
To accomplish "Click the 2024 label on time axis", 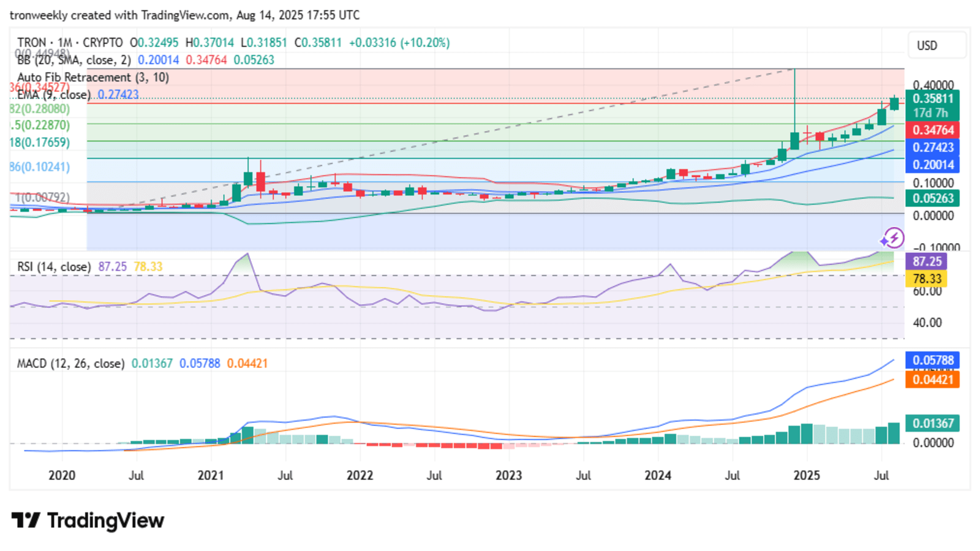I will (x=658, y=476).
